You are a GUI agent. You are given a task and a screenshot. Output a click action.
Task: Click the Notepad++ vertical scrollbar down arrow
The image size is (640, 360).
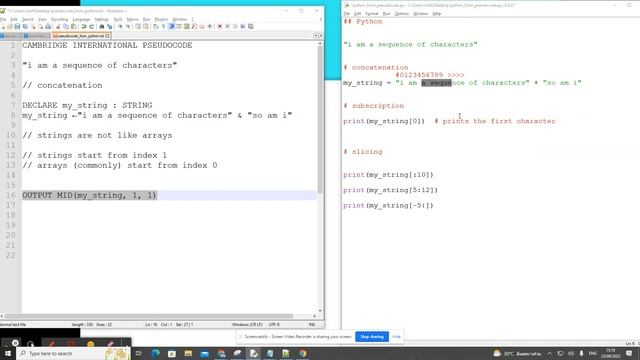click(320, 311)
